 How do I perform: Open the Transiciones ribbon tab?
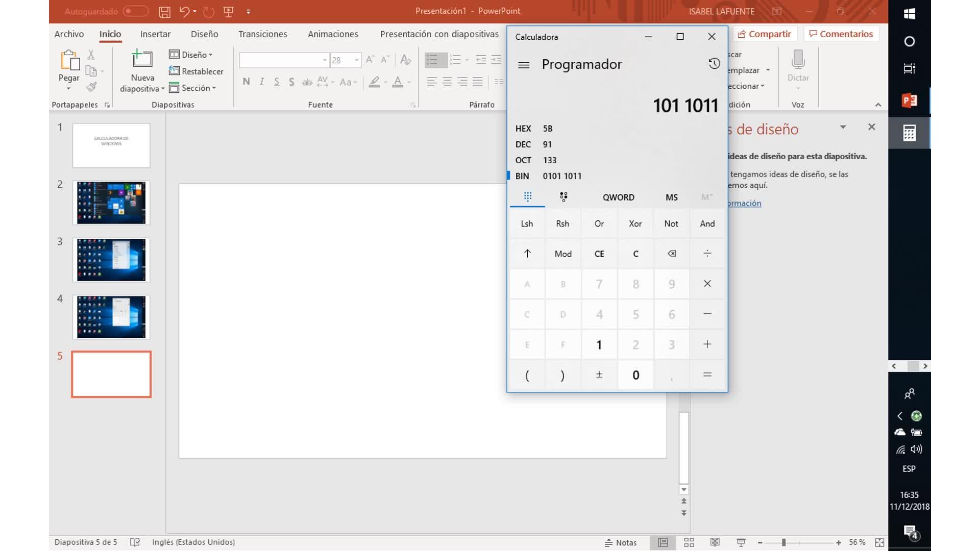click(x=262, y=34)
